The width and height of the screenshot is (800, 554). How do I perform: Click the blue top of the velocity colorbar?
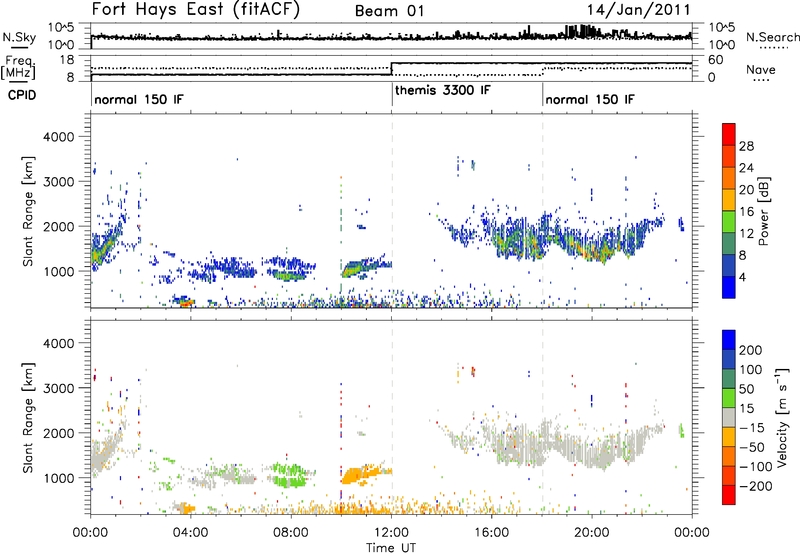[729, 340]
